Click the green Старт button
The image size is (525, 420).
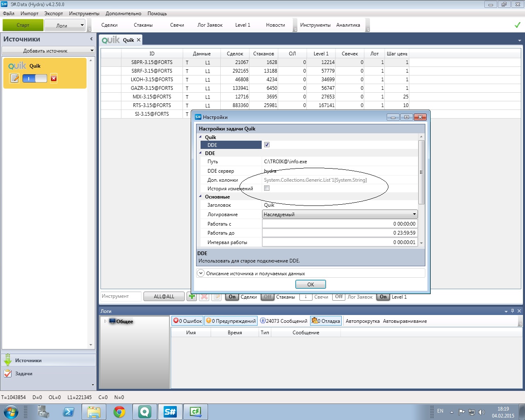(x=23, y=25)
